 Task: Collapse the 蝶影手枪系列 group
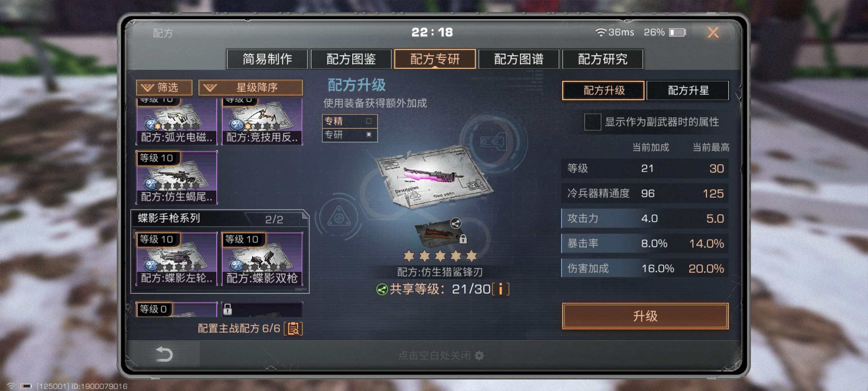220,218
